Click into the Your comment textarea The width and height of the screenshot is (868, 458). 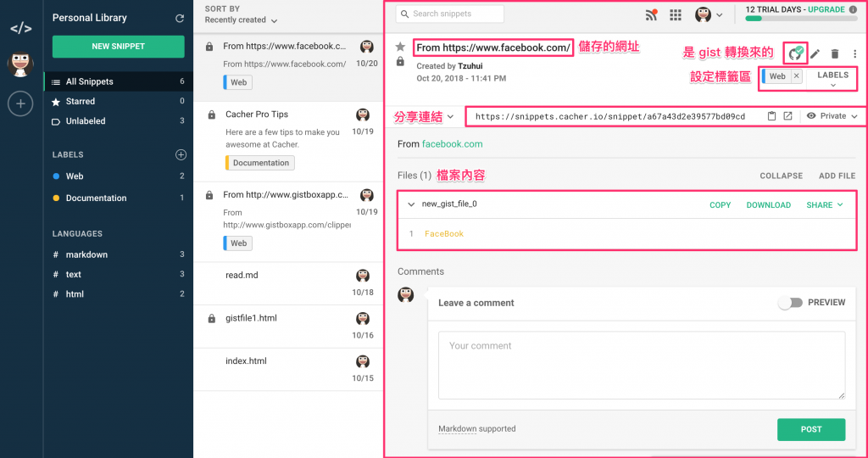pos(642,365)
